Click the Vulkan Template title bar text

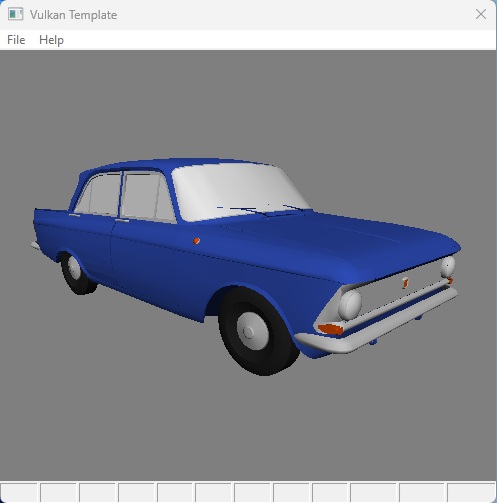[73, 15]
